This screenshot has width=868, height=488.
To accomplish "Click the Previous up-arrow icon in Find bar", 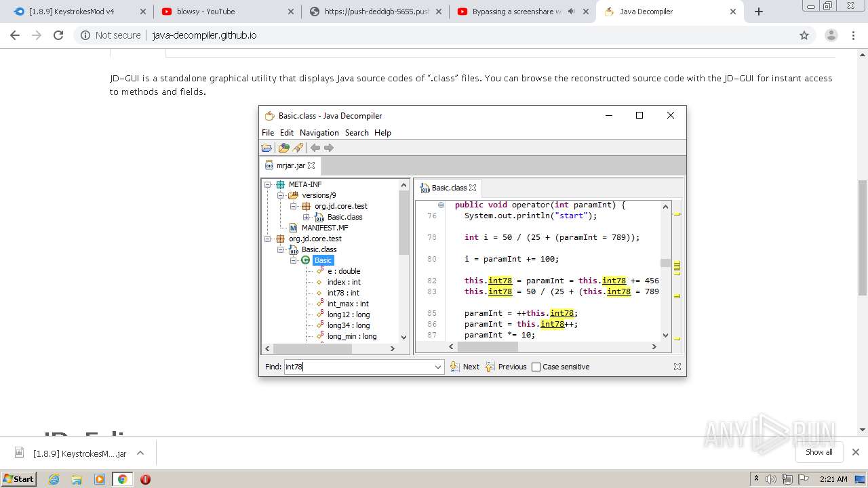I will 490,367.
